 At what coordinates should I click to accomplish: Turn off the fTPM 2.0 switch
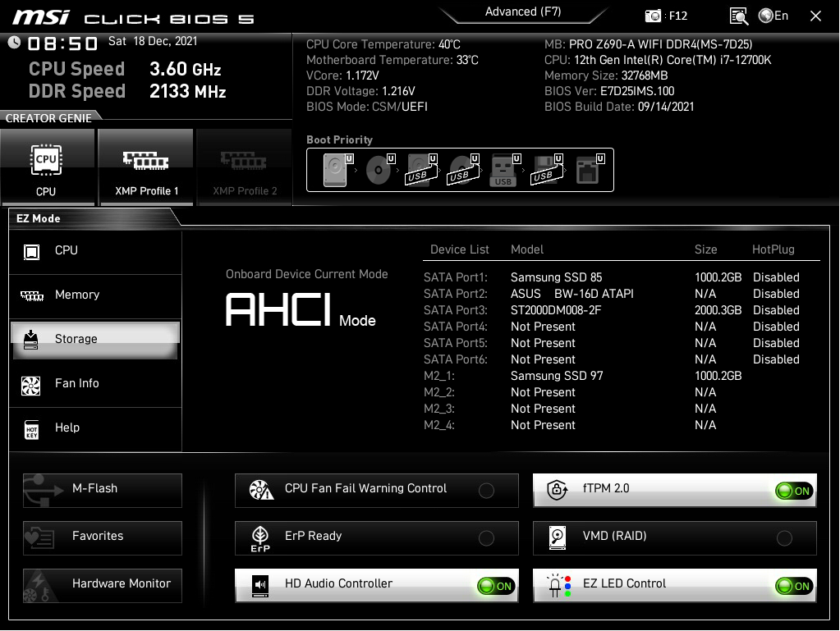coord(794,491)
